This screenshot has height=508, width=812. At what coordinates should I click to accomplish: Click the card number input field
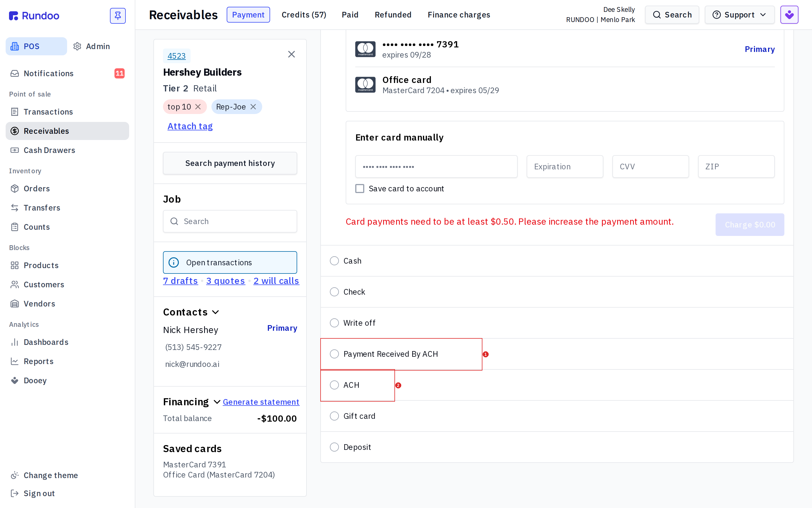coord(436,167)
